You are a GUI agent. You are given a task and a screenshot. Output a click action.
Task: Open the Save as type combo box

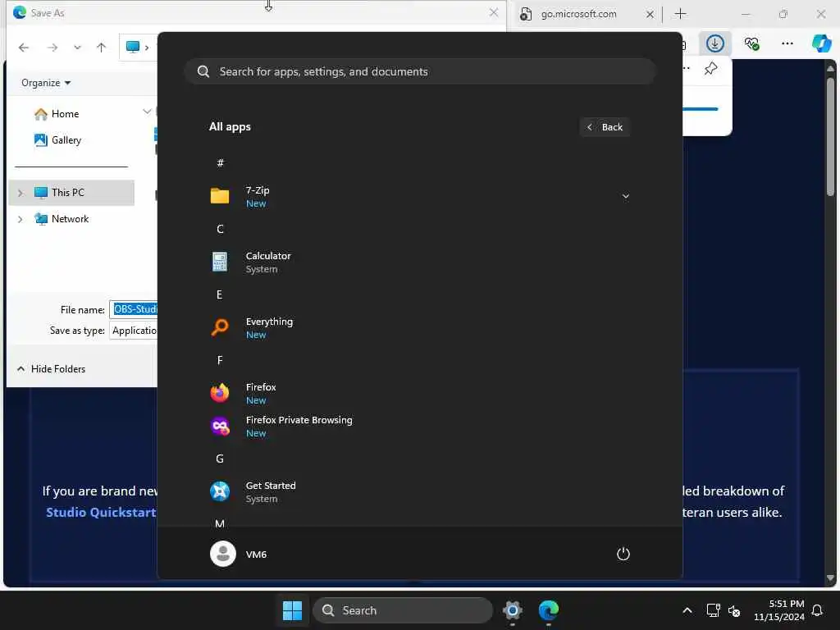[x=134, y=331]
